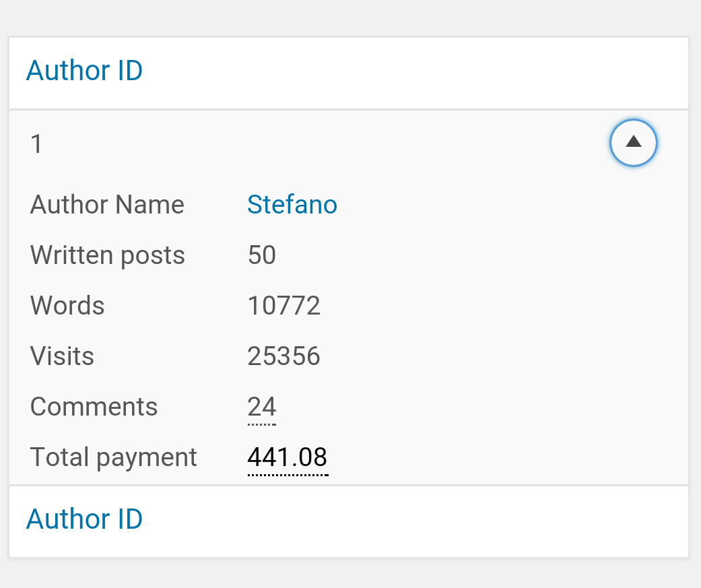Click the Comments label

tap(94, 407)
